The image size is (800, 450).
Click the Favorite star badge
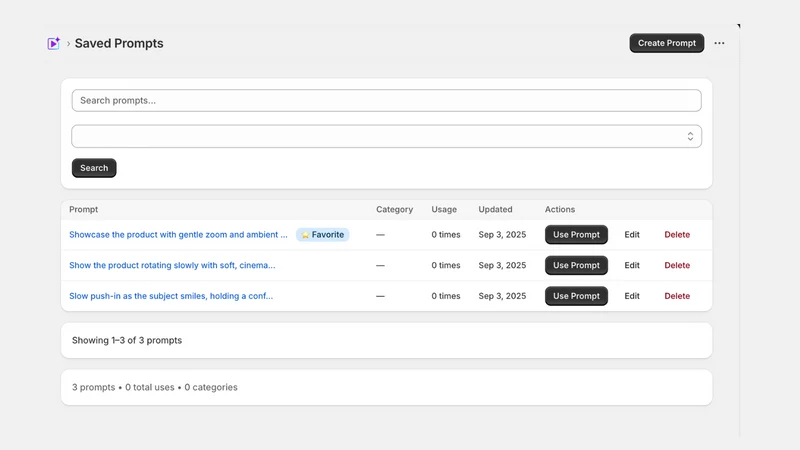click(x=322, y=235)
